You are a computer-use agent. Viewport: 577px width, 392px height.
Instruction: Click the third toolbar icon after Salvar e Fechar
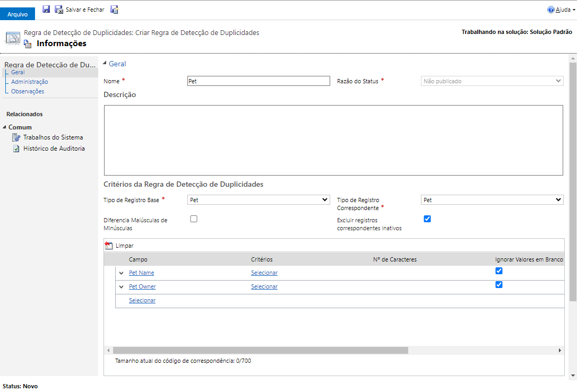(114, 10)
